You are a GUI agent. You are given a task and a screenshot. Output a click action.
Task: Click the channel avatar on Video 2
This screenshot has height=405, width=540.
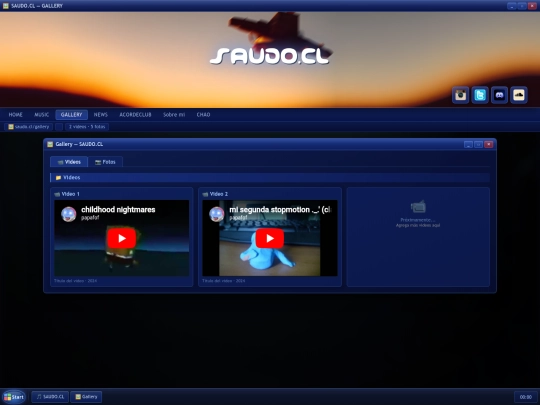click(217, 214)
